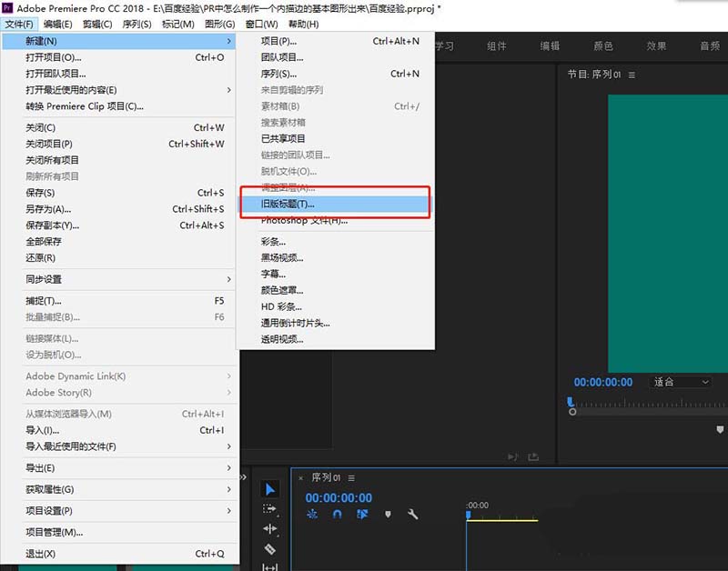
Task: Open the 适合 zoom level dropdown
Action: 680,382
